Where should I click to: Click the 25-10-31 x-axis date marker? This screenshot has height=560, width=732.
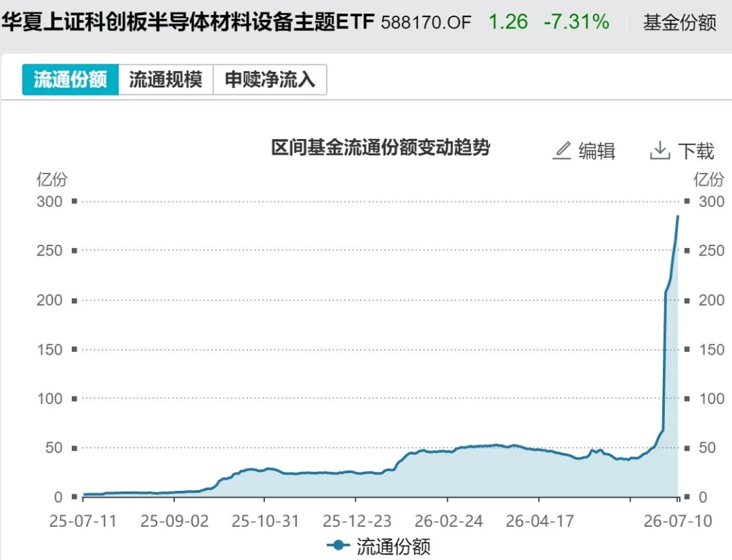click(x=265, y=521)
